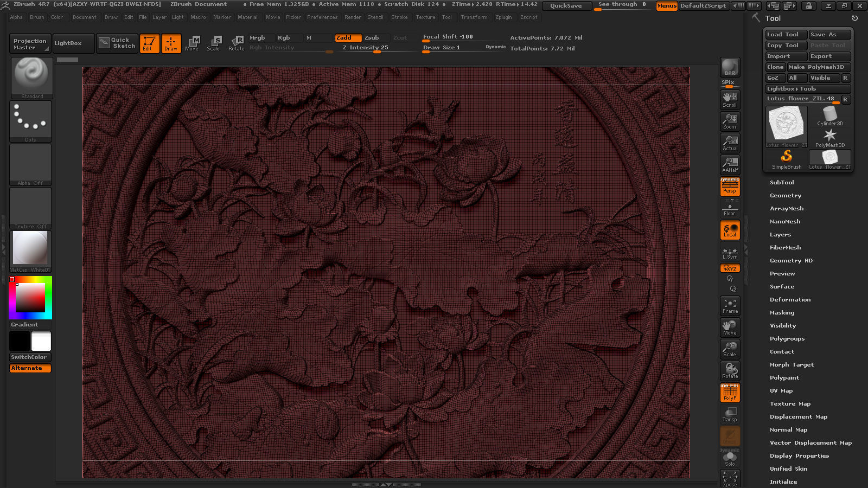Open the Zplugin menu
The height and width of the screenshot is (488, 868).
[503, 17]
